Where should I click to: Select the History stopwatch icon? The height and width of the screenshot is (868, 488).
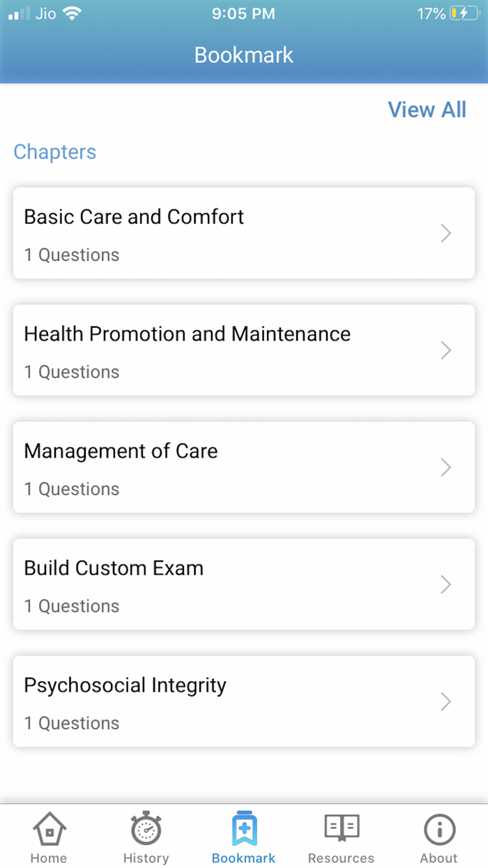click(x=146, y=830)
